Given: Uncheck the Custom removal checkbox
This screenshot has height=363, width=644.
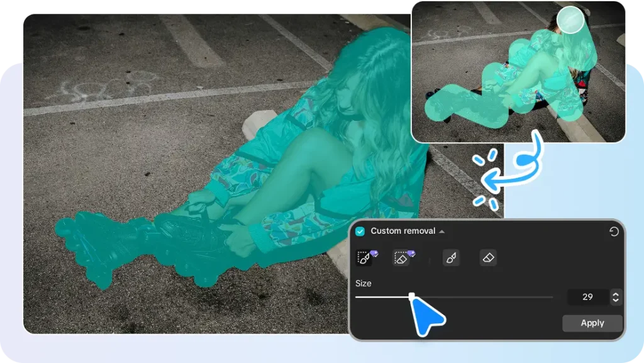Looking at the screenshot, I should coord(360,232).
